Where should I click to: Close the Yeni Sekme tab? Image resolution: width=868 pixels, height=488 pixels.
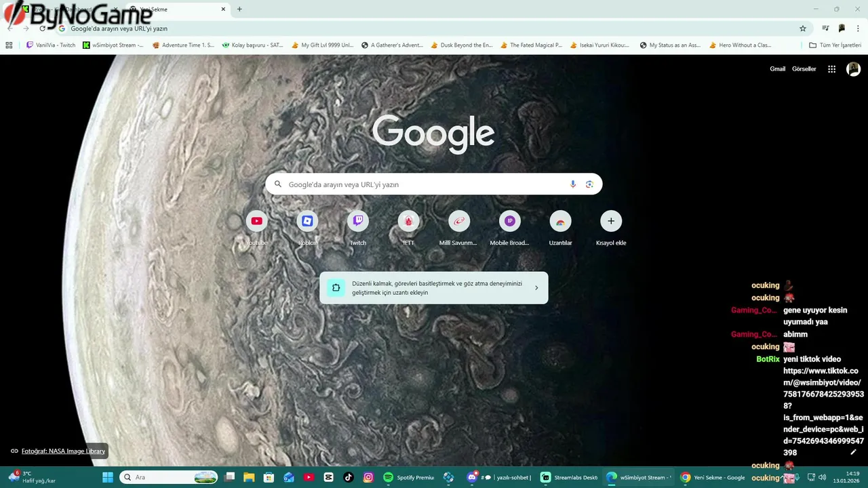(223, 9)
